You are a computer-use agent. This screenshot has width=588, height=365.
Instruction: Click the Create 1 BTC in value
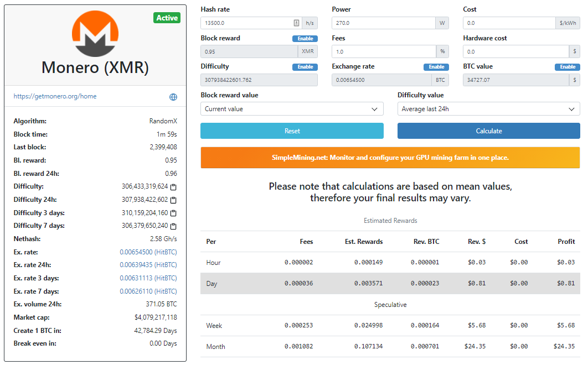point(155,331)
